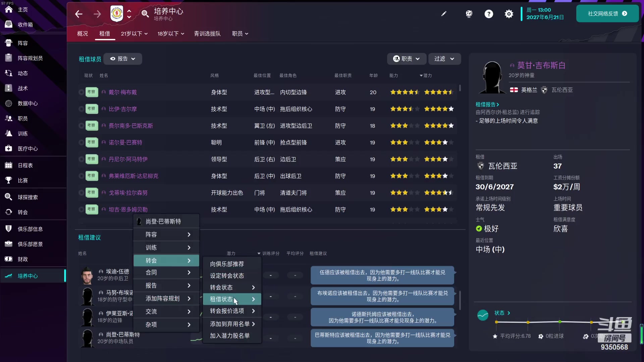The height and width of the screenshot is (362, 644).
Task: Toggle selection circle for 诺尔曼·巴赛特
Action: [81, 142]
